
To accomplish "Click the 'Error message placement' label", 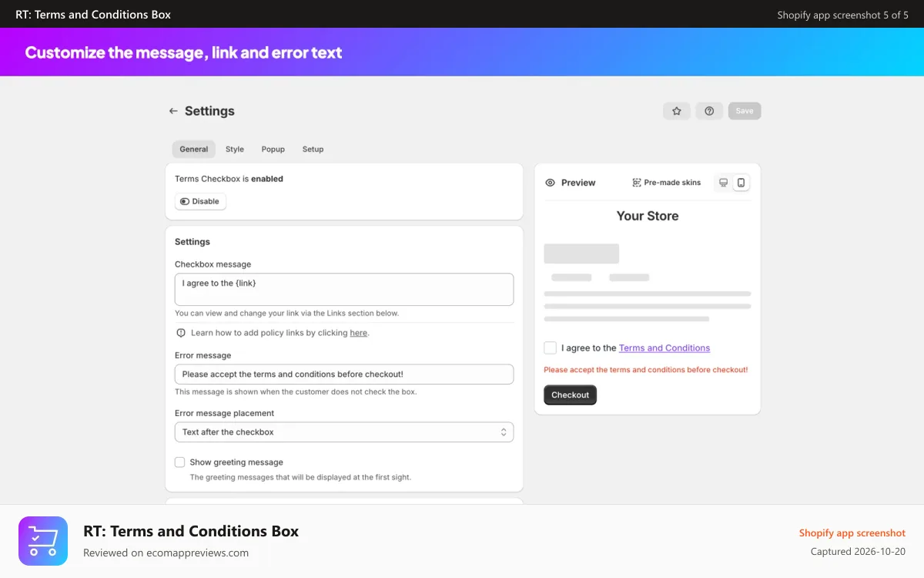I will (224, 413).
